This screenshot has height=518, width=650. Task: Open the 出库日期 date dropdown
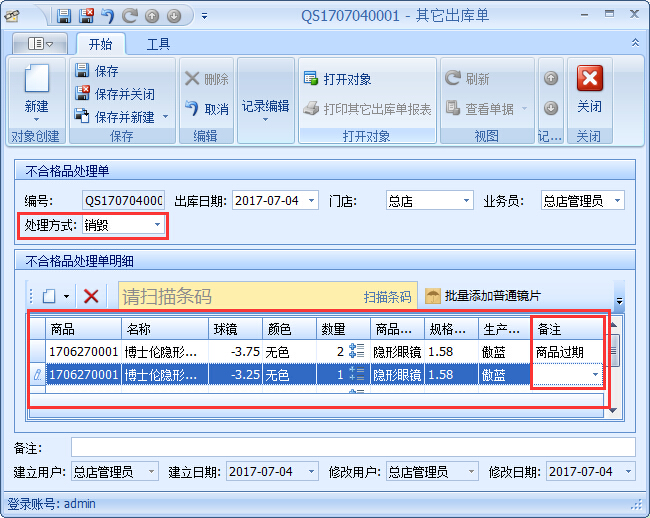click(312, 201)
